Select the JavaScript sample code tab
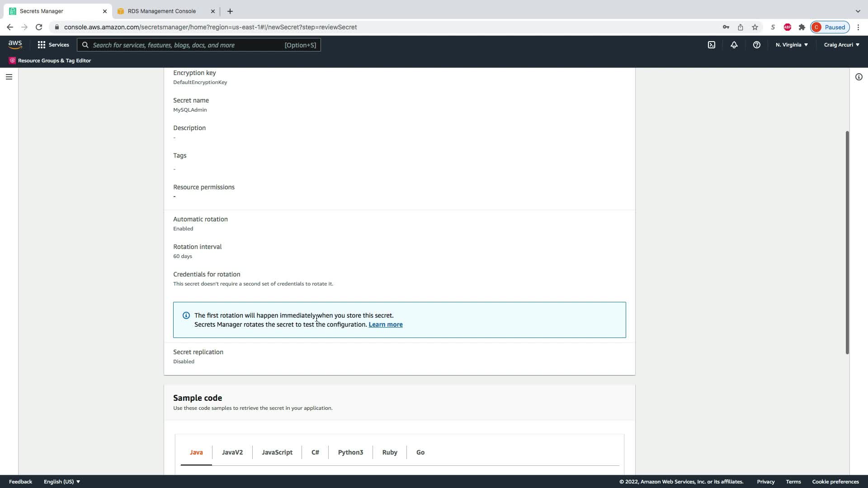868x488 pixels. click(277, 452)
